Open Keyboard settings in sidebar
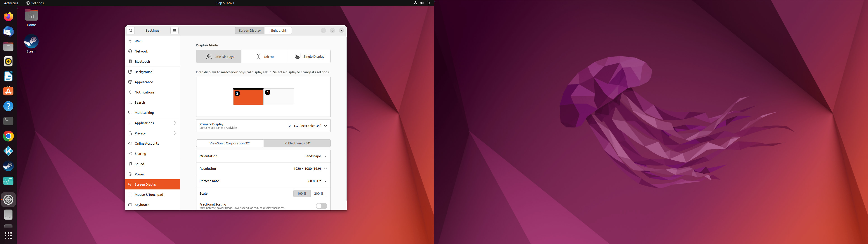 (x=153, y=205)
